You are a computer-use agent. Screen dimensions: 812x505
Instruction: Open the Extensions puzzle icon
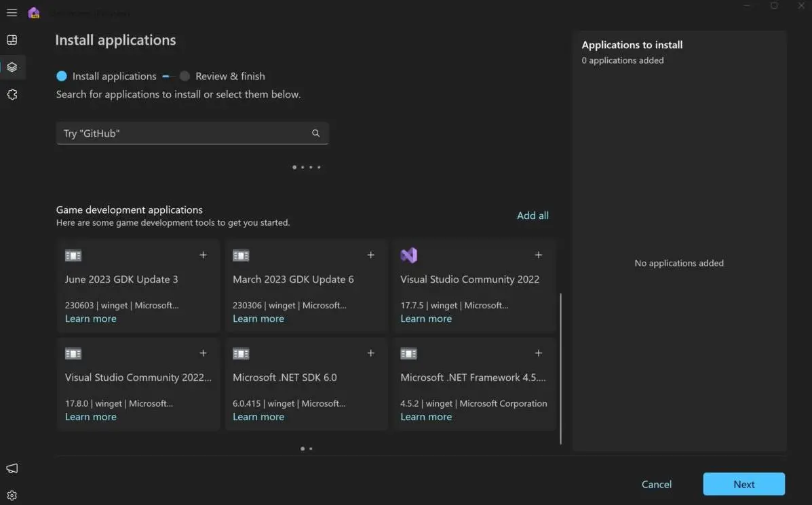click(x=12, y=95)
